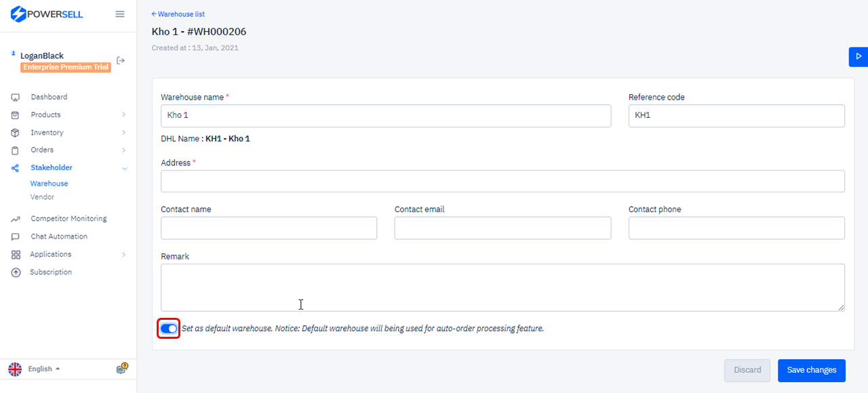This screenshot has width=868, height=393.
Task: Select Vendor under Stakeholder
Action: coord(42,196)
